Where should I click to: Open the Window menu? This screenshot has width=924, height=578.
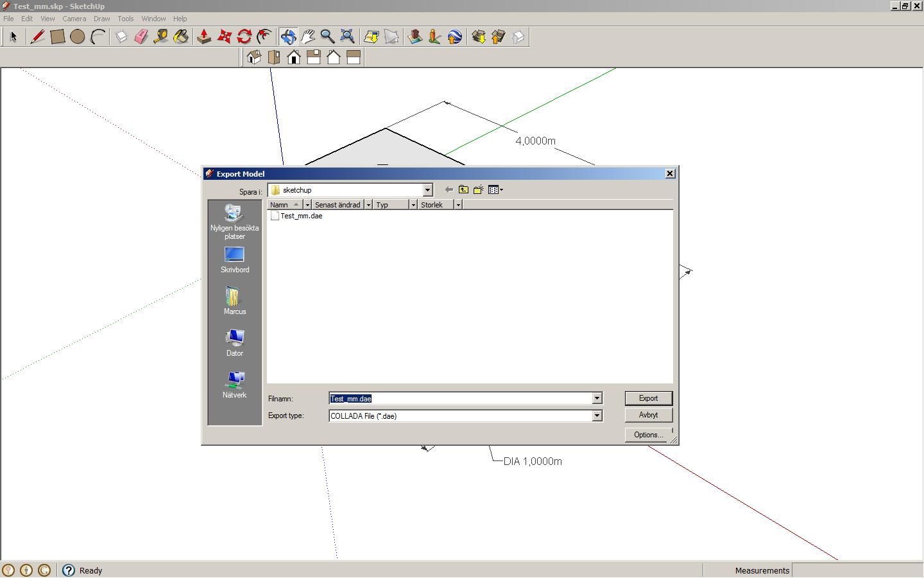click(x=153, y=19)
